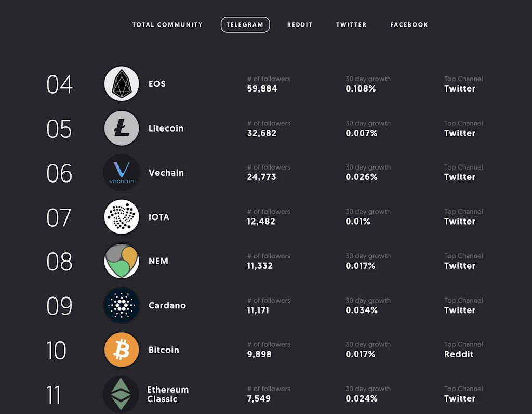The height and width of the screenshot is (414, 532).
Task: Open IOTA by clicking its dotted logo
Action: [x=121, y=217]
